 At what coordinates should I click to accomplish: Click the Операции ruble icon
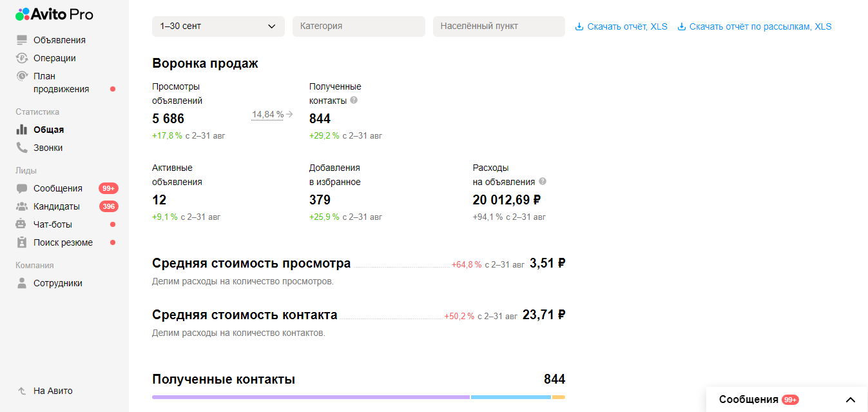(22, 58)
